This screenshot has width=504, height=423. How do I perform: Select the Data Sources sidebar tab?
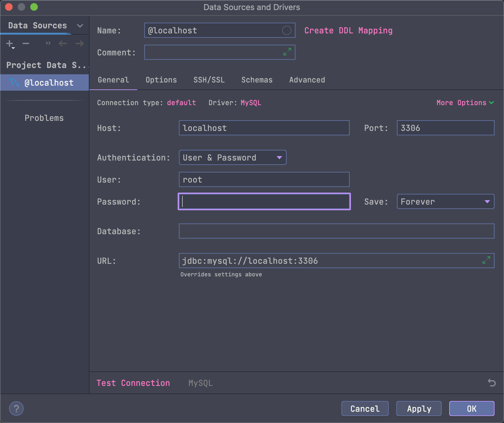(x=37, y=25)
